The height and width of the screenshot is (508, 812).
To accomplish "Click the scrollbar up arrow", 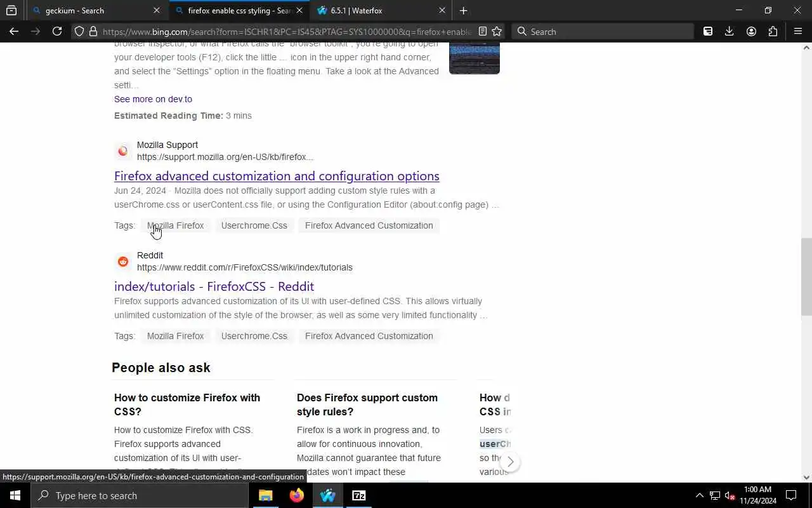I will tap(806, 48).
